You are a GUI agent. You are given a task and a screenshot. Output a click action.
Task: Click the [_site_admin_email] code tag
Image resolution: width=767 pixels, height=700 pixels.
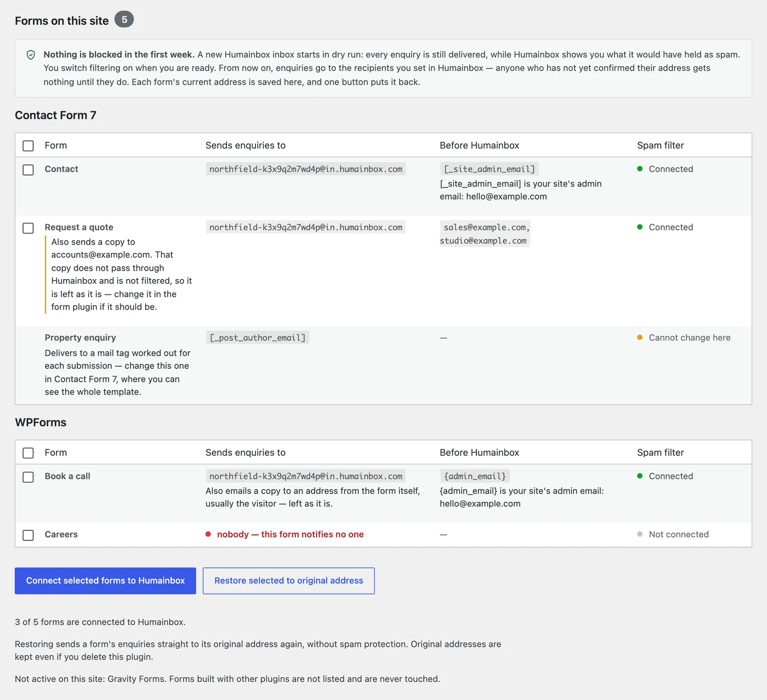[x=489, y=169]
